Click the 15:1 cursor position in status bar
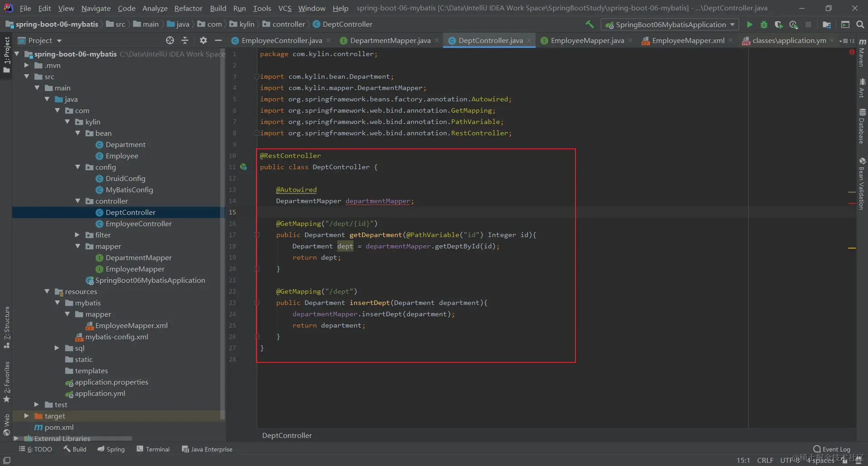 tap(743, 460)
